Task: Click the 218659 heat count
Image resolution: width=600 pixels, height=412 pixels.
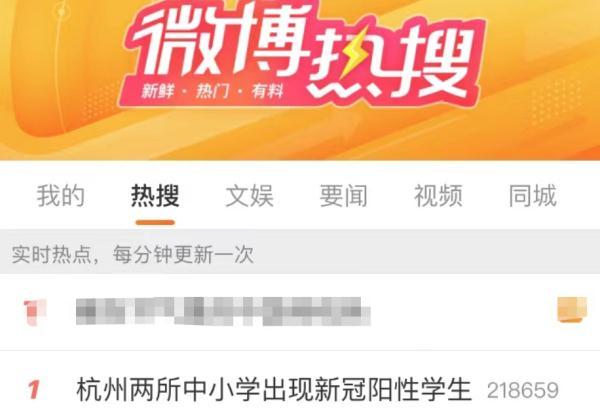Action: coord(523,391)
